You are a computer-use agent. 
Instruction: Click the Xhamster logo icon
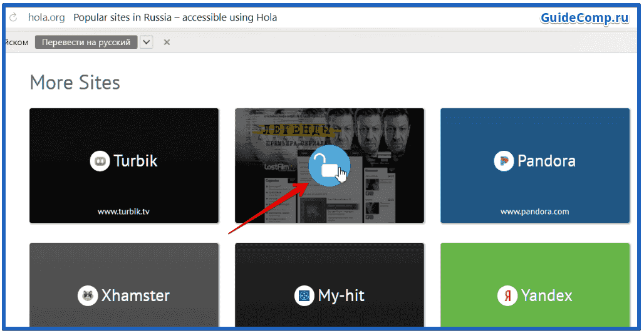88,295
